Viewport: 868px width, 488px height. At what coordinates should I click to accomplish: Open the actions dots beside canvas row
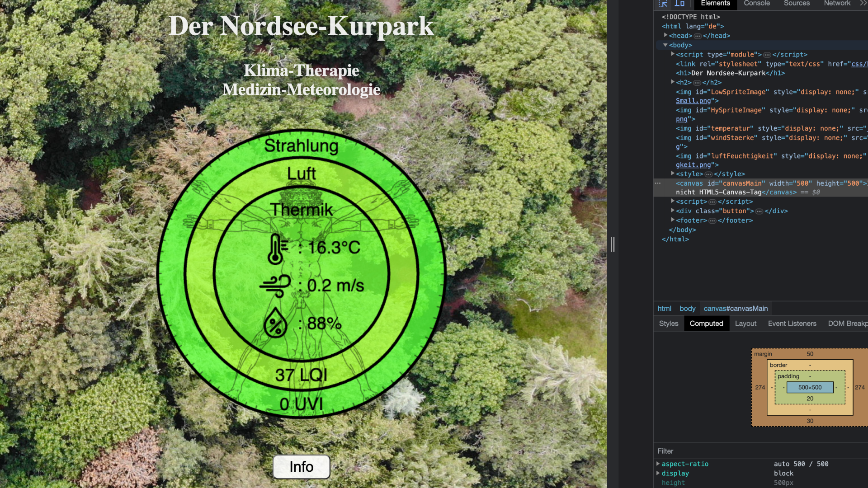[x=658, y=183]
